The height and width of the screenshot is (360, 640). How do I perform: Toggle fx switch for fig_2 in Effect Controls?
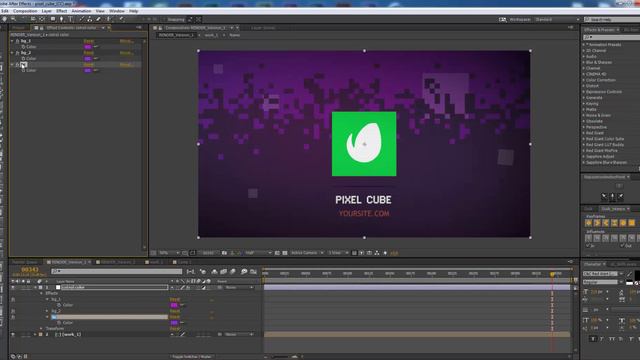click(x=17, y=53)
